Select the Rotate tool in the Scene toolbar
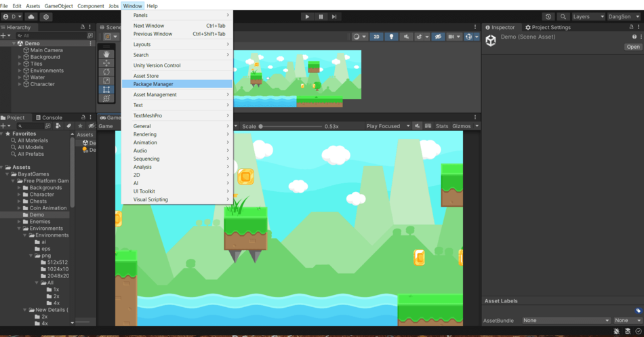The image size is (644, 337). click(106, 72)
